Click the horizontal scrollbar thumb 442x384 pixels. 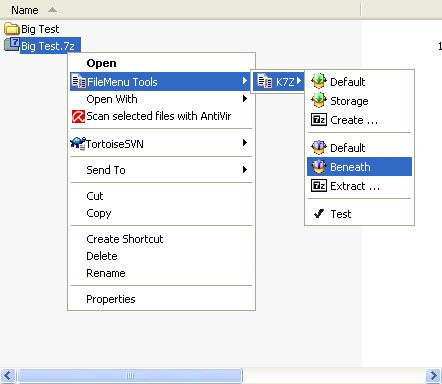(130, 376)
